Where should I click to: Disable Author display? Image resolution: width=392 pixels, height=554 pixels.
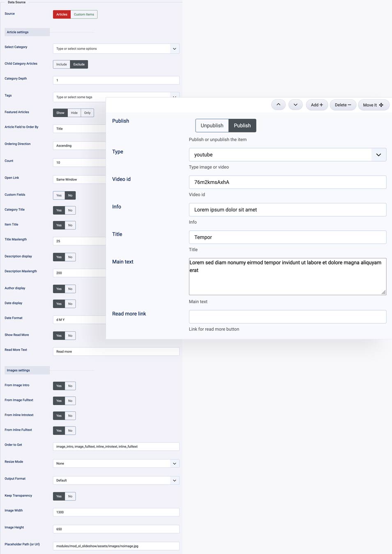coord(70,289)
